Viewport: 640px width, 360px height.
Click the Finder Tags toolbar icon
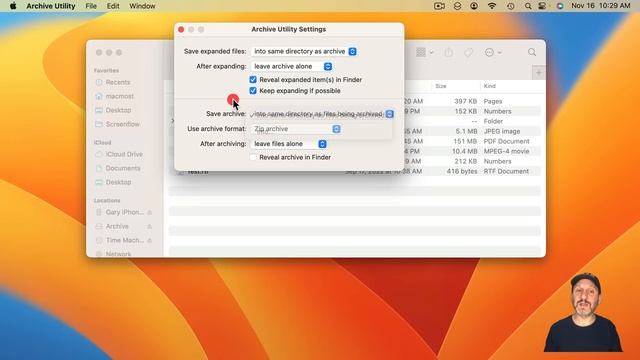click(x=469, y=52)
